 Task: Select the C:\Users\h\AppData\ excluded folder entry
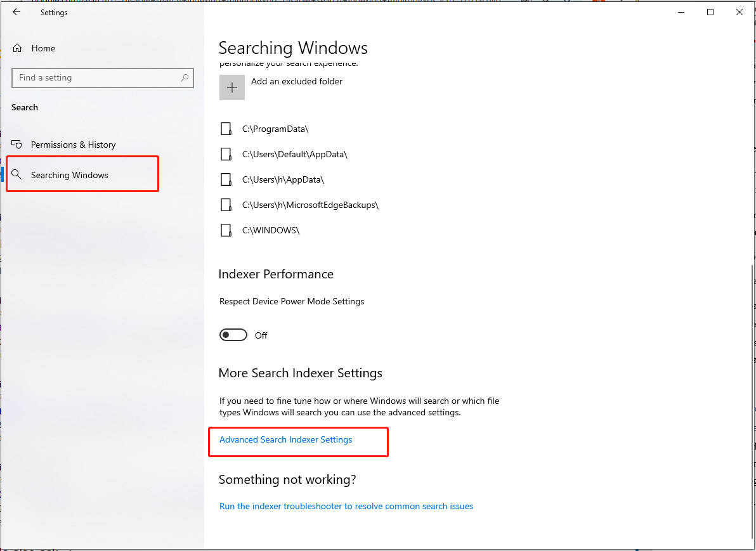pos(283,179)
